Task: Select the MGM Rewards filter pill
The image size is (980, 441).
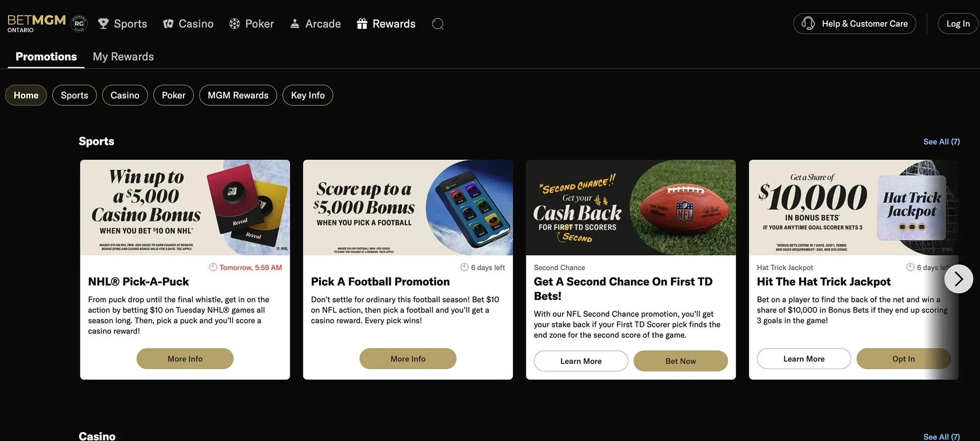Action: (238, 95)
